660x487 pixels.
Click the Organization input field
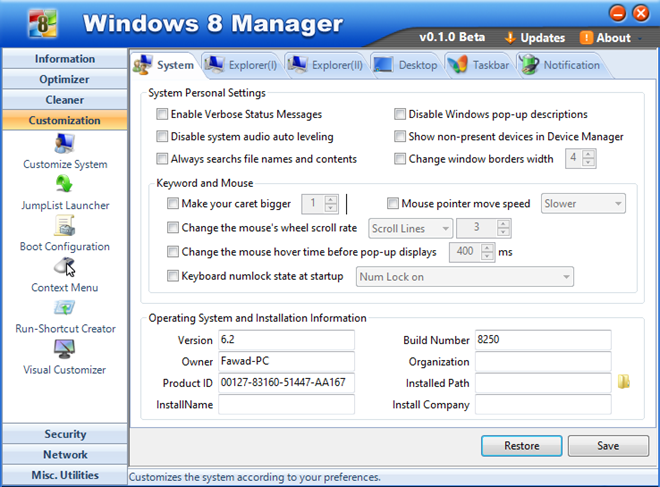(x=543, y=361)
